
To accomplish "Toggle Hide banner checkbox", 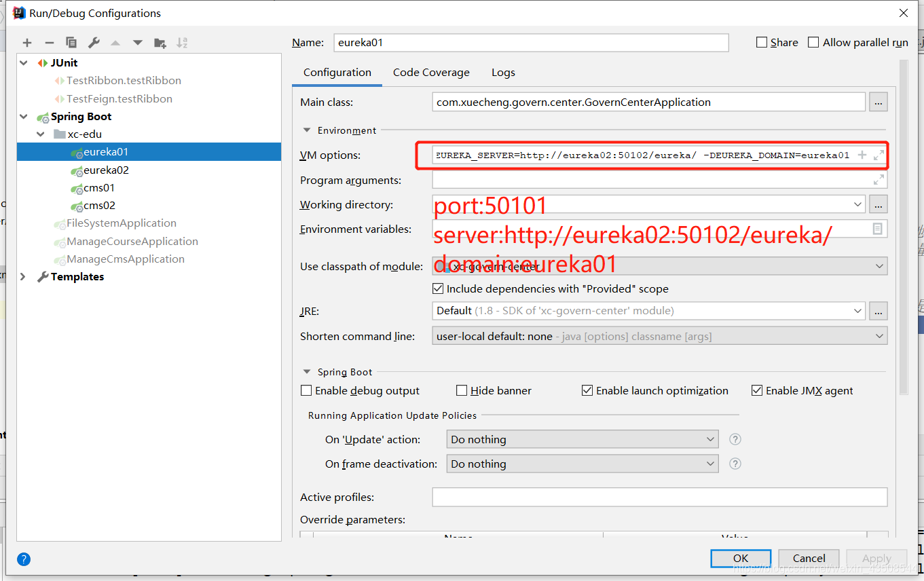I will pos(462,390).
